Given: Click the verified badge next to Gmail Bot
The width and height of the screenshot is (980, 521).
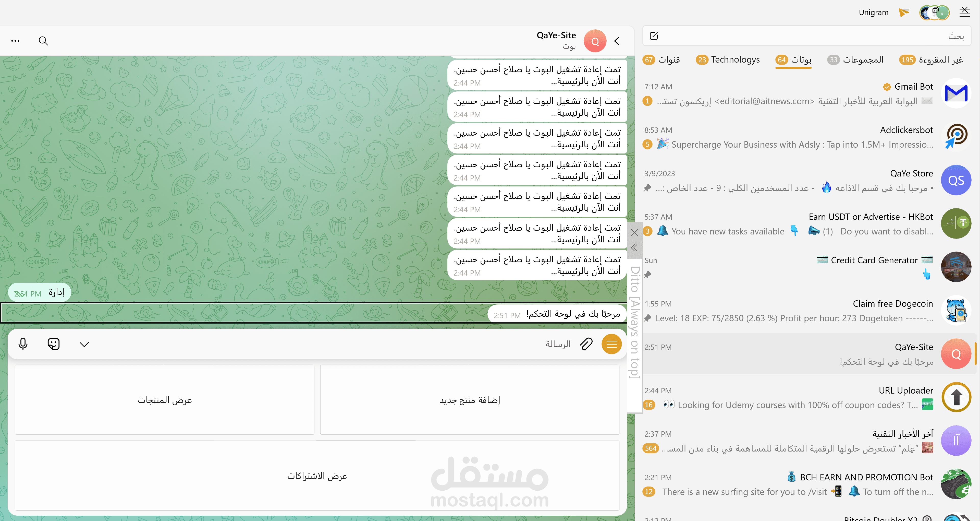Looking at the screenshot, I should [887, 87].
